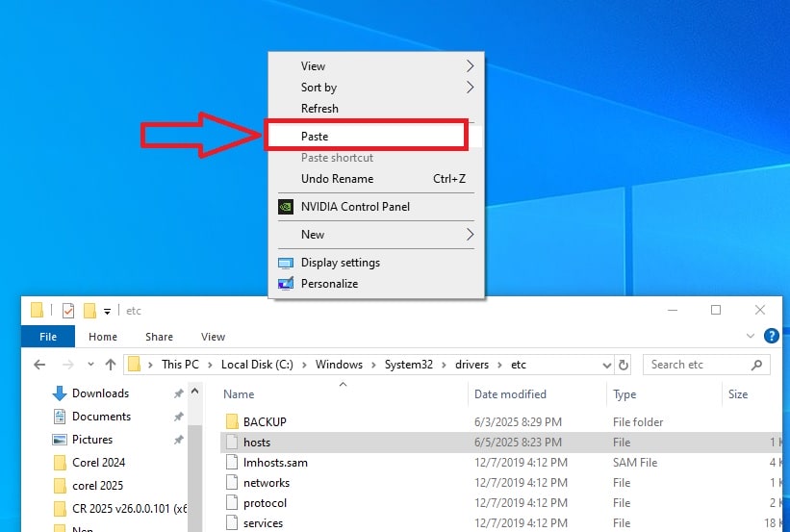The height and width of the screenshot is (532, 790).
Task: Select the lmhosts.sam file
Action: point(501,463)
